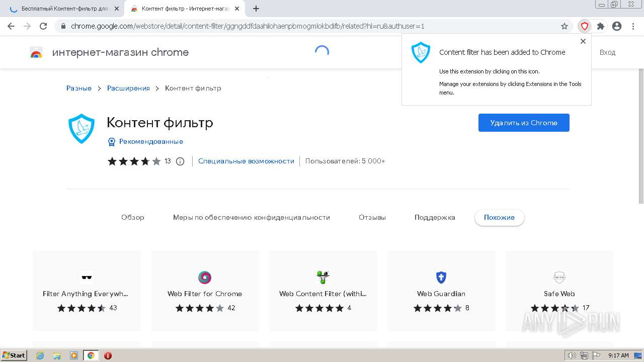644x362 pixels.
Task: Close the 'Content filter has been added' popup
Action: point(583,41)
